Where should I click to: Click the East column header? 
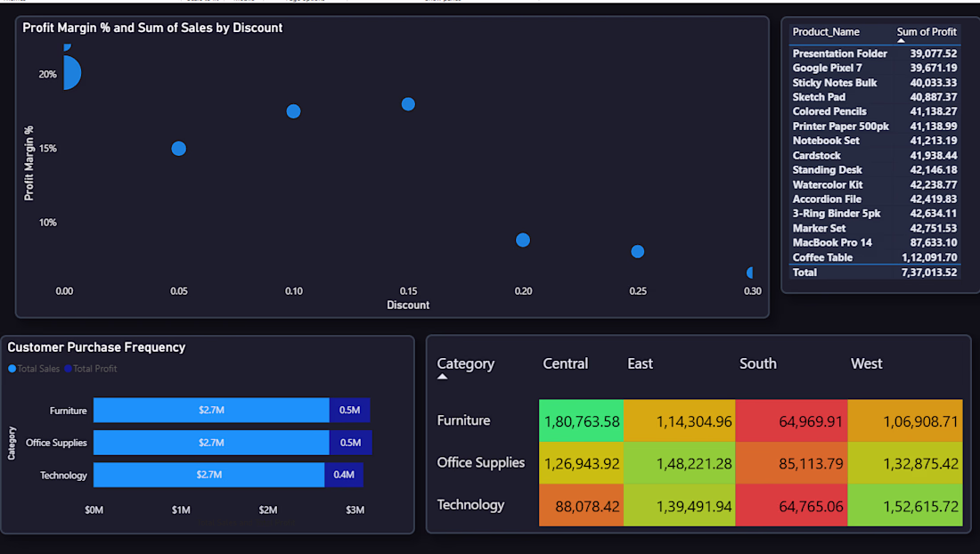point(640,363)
